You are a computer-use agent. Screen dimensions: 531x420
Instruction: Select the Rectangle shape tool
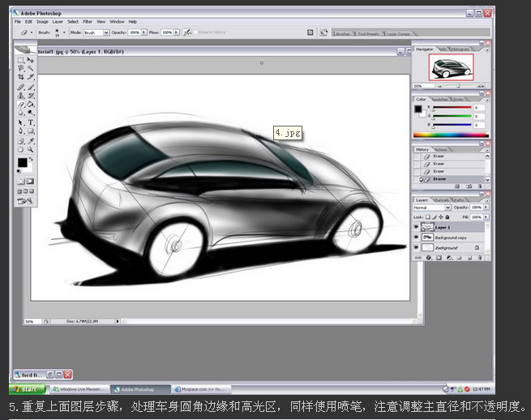click(x=31, y=131)
